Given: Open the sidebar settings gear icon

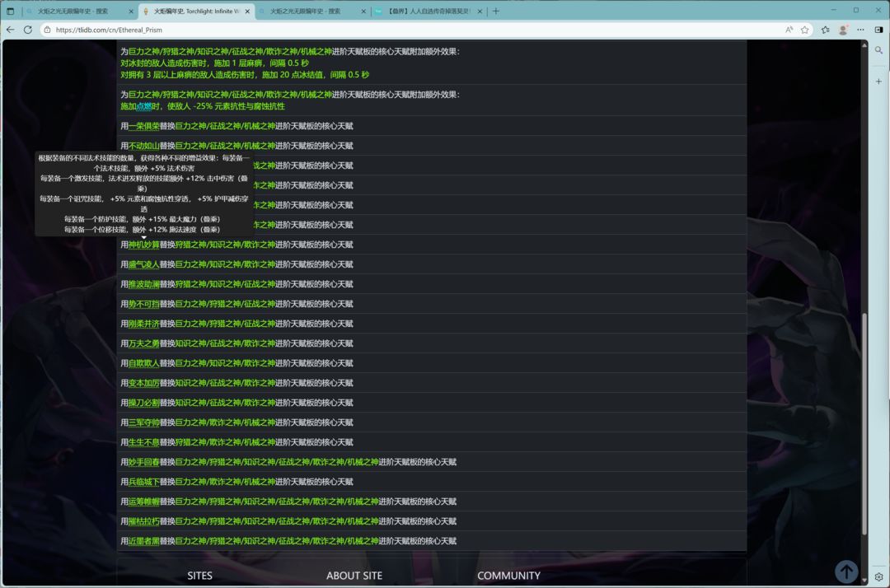Looking at the screenshot, I should 879,577.
